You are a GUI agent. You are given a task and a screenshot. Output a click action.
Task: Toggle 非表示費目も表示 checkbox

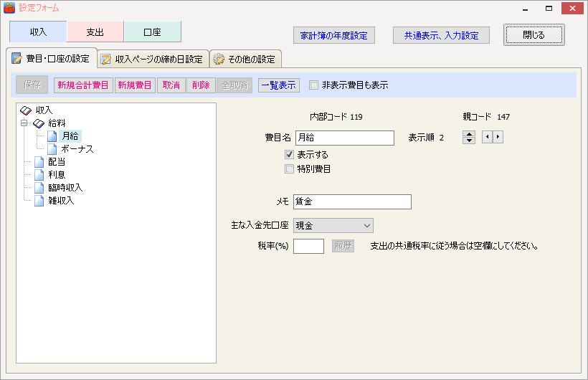click(313, 85)
